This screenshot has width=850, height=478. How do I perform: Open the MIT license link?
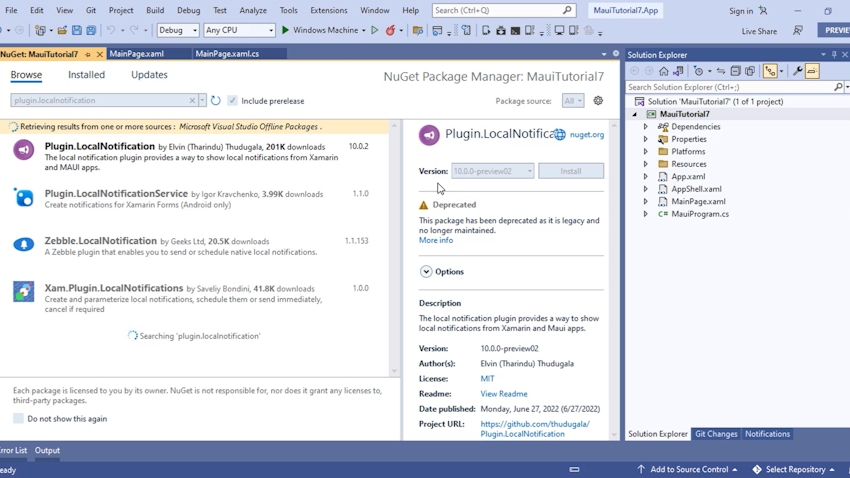pyautogui.click(x=487, y=379)
